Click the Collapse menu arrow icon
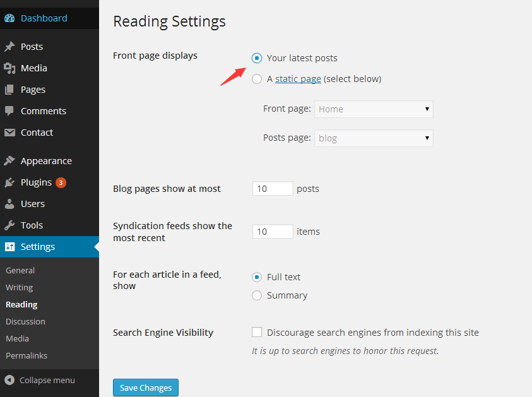 [x=9, y=380]
